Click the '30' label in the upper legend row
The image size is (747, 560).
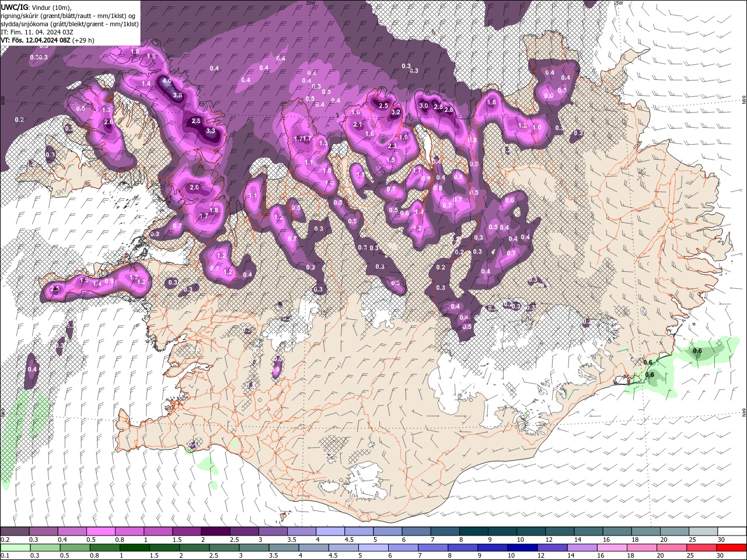(721, 540)
